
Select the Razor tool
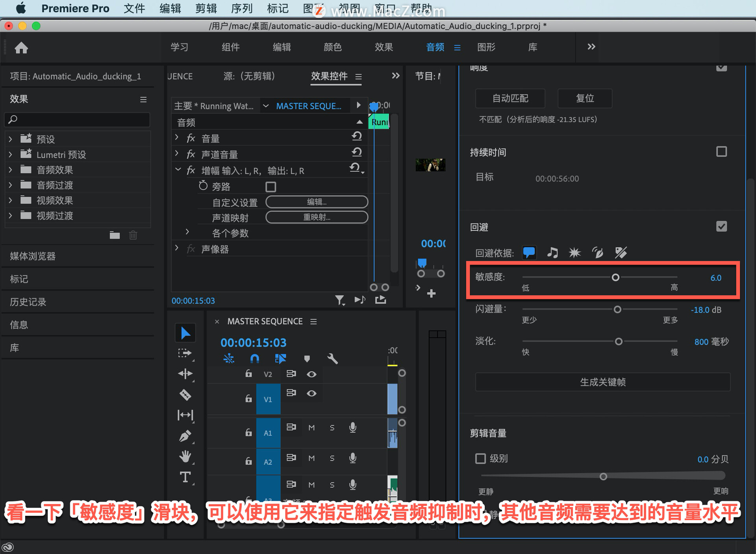pos(185,395)
